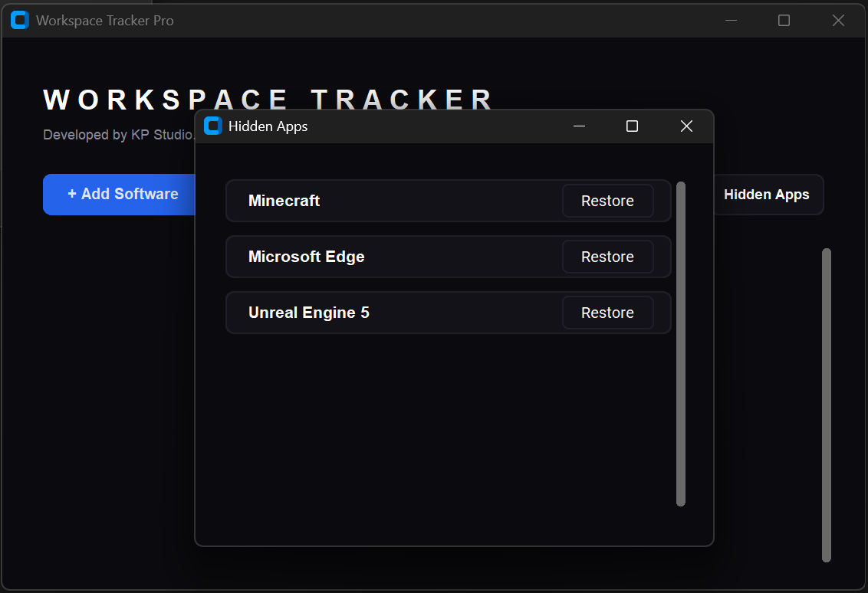The height and width of the screenshot is (593, 868).
Task: Click the WORKSPACE TRACKER heading
Action: 268,100
